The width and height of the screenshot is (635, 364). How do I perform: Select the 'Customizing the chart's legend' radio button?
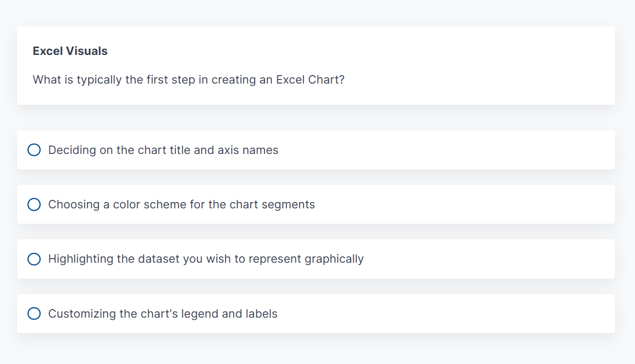[34, 314]
